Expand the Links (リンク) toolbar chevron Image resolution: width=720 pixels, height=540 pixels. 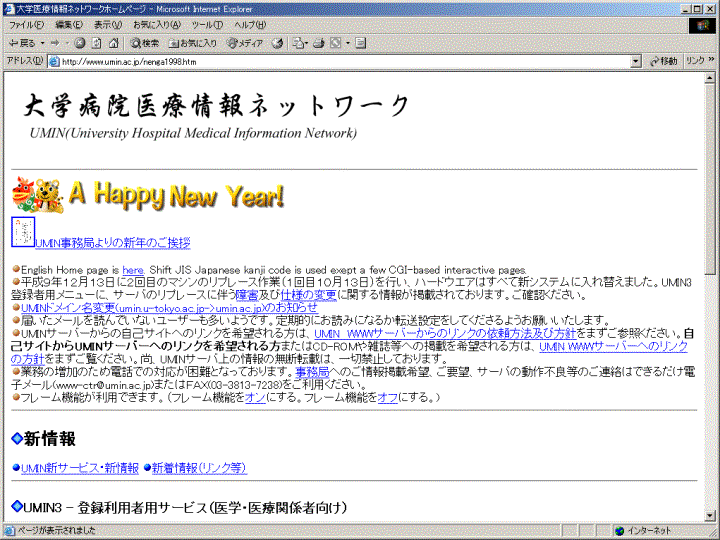[x=712, y=61]
